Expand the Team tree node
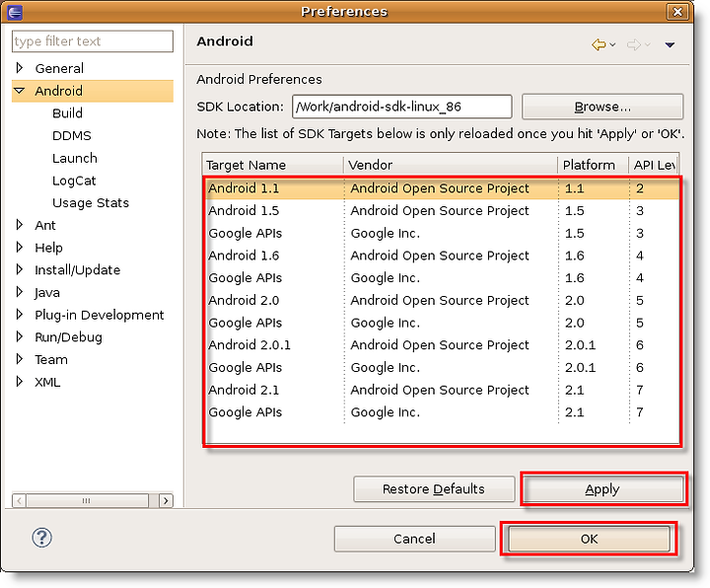This screenshot has width=710, height=588. (19, 359)
